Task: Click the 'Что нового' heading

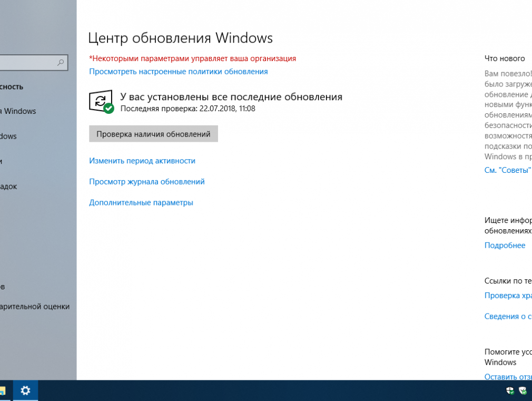Action: 505,58
